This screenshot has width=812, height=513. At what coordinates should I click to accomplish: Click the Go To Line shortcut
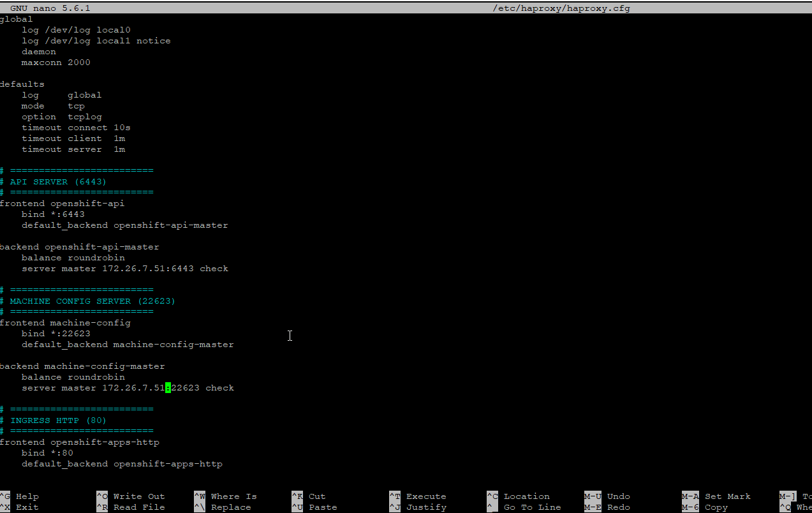[532, 507]
